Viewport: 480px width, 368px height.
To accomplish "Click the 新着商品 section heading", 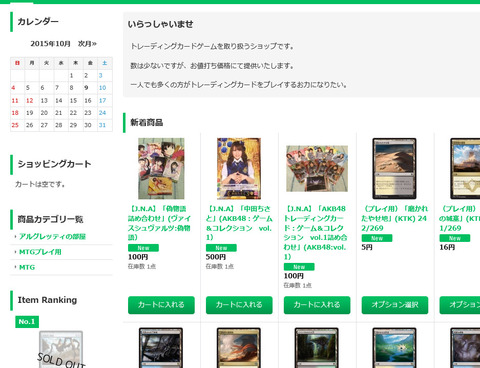I will [147, 122].
